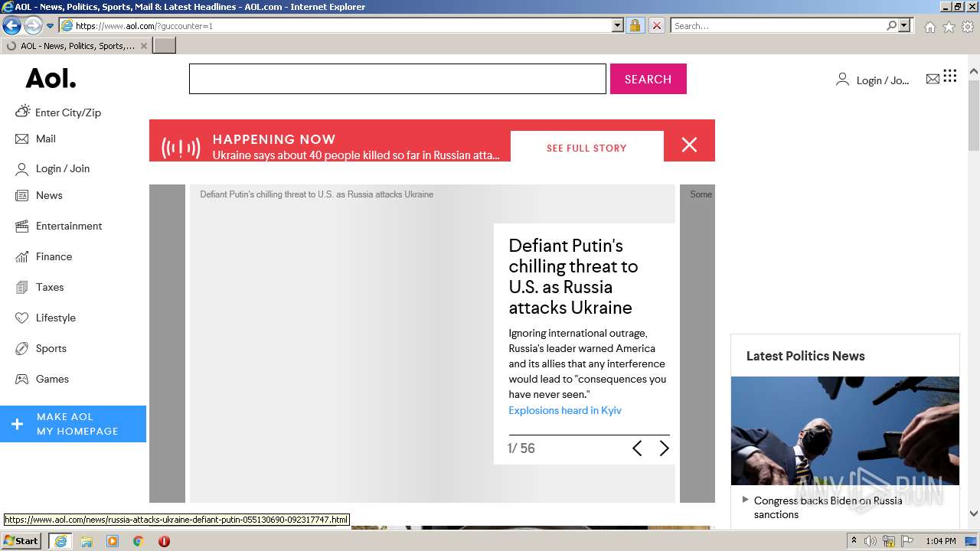
Task: Open browser Tools gear icon
Action: (968, 27)
